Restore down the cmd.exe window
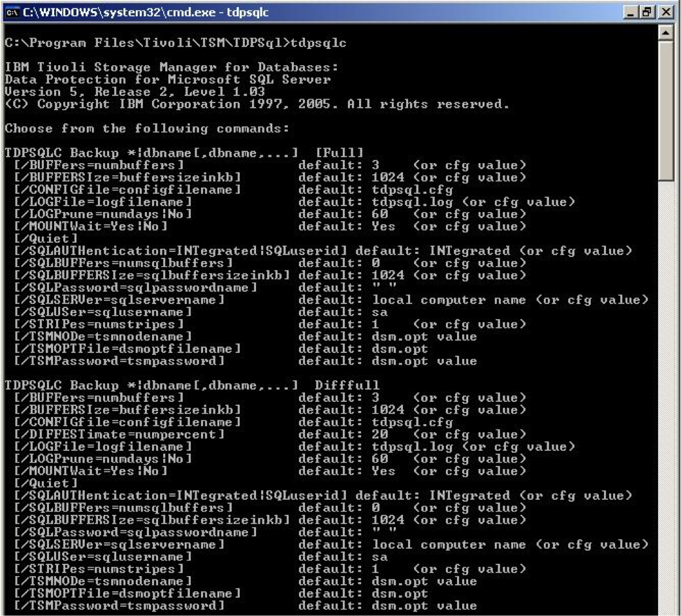The width and height of the screenshot is (681, 616). click(648, 12)
